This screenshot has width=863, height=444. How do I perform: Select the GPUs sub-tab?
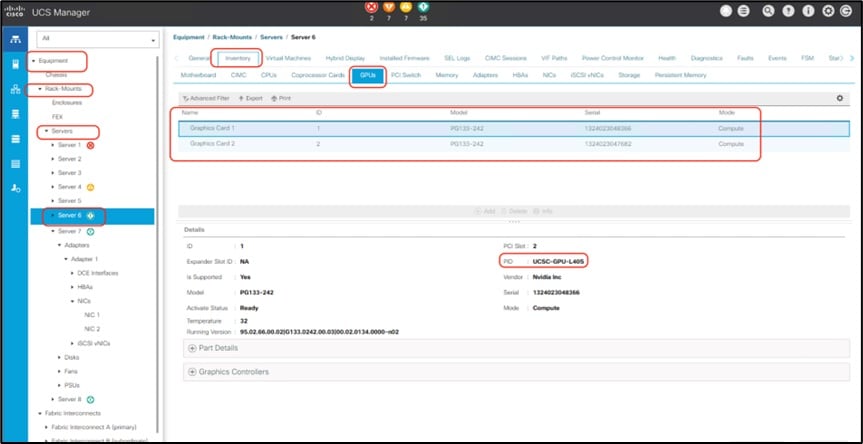tap(368, 75)
